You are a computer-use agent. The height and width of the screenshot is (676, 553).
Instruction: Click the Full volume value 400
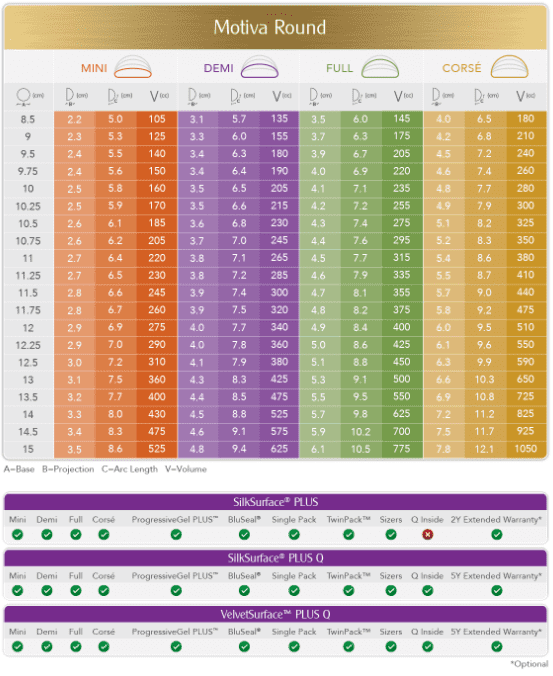(x=402, y=327)
